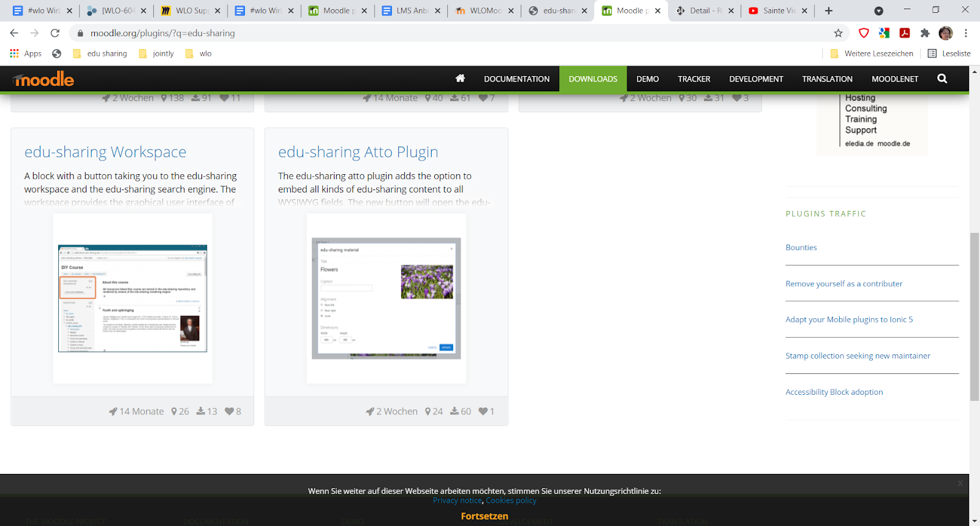Close the cookie notice with X
The height and width of the screenshot is (526, 980).
tap(960, 484)
